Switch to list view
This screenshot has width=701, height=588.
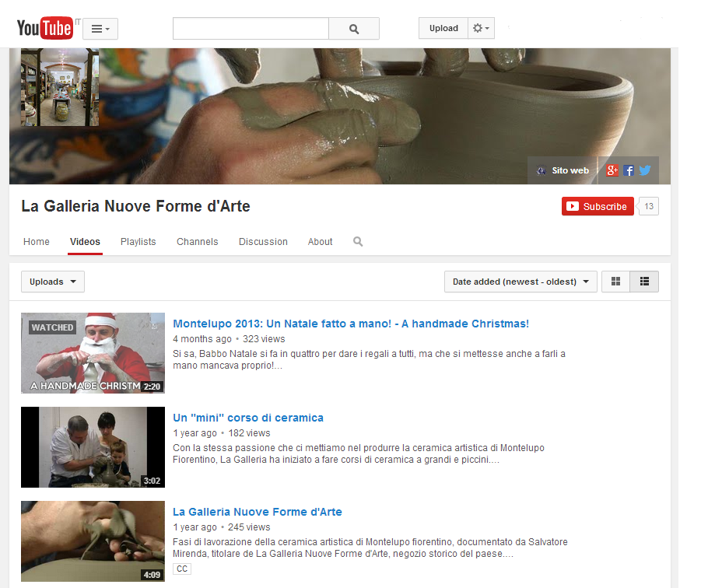(x=644, y=282)
